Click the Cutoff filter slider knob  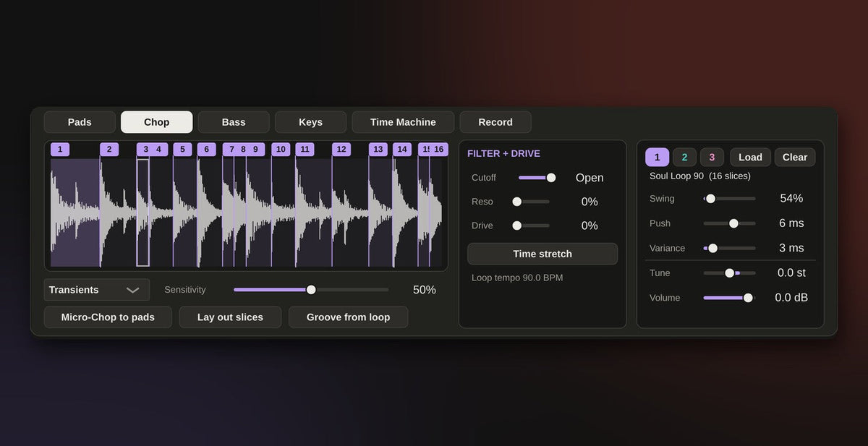pyautogui.click(x=551, y=178)
